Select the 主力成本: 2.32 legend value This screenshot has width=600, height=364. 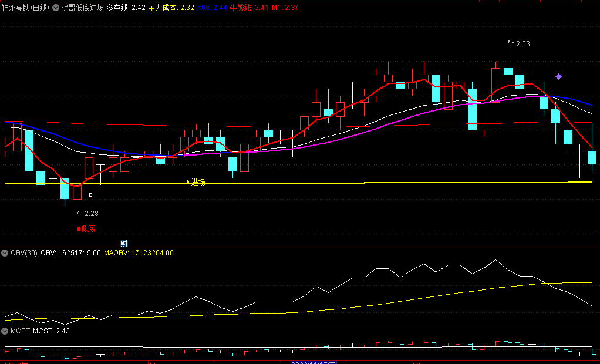pos(171,8)
